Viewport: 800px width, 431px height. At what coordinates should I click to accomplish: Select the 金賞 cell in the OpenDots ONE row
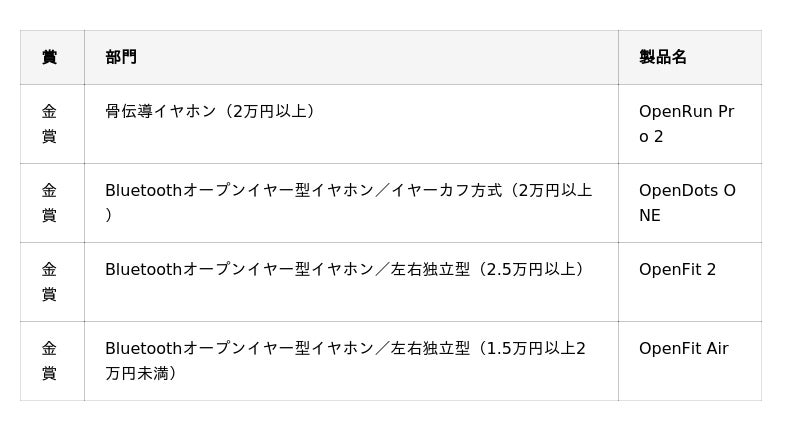pos(49,203)
